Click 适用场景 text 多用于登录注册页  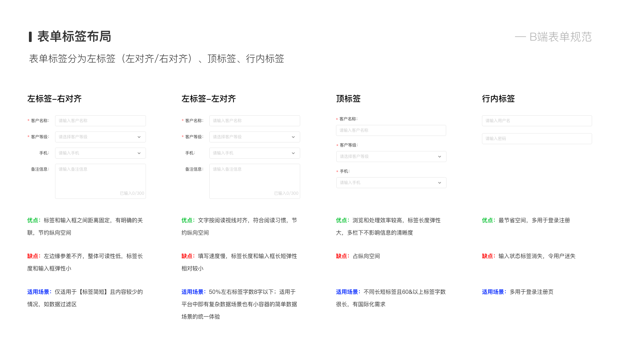518,292
